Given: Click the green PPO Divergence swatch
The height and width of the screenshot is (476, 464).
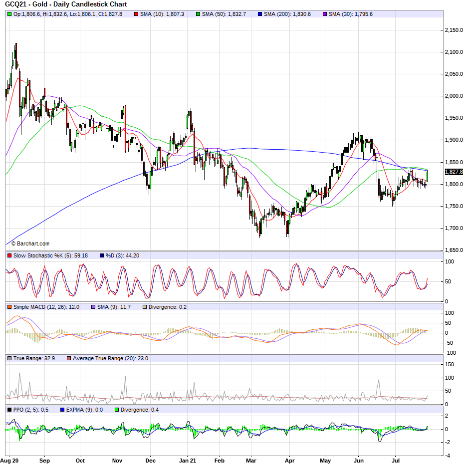Looking at the screenshot, I should click(x=117, y=410).
